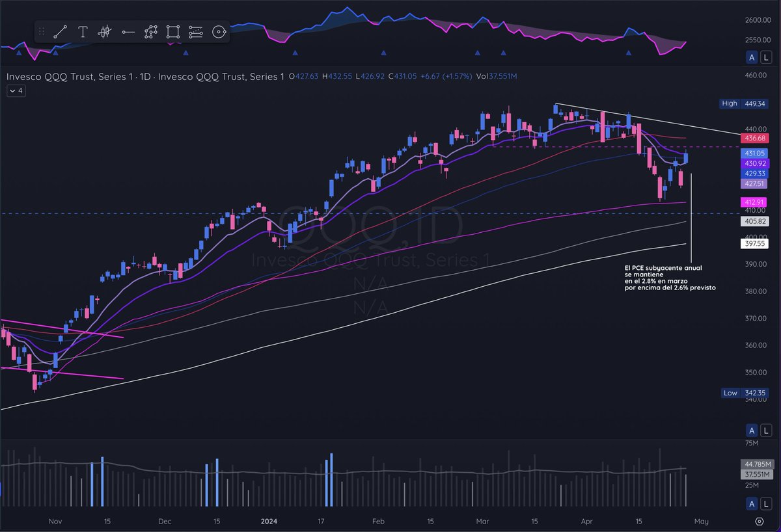Click the red 436.68 price axis label
781x532 pixels.
755,138
